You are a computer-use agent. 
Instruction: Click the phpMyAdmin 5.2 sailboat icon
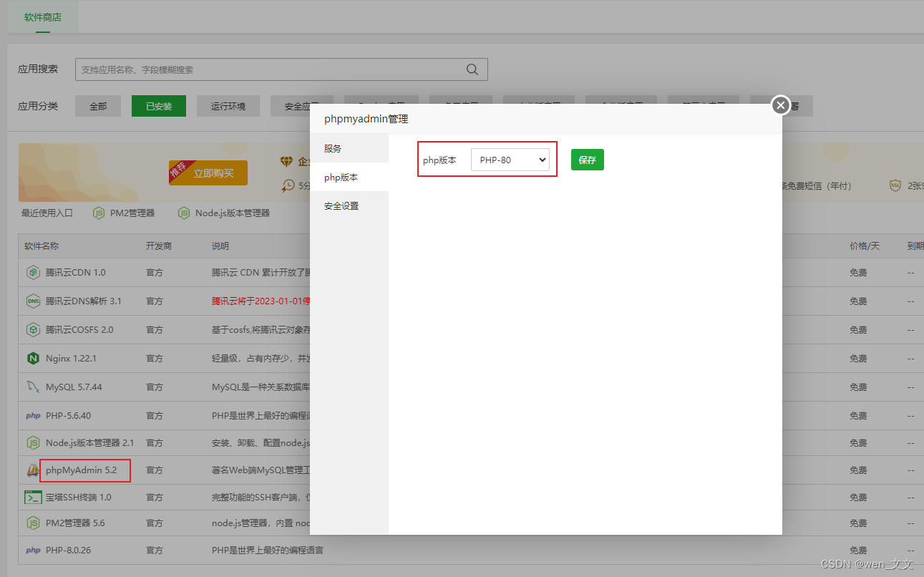click(33, 470)
